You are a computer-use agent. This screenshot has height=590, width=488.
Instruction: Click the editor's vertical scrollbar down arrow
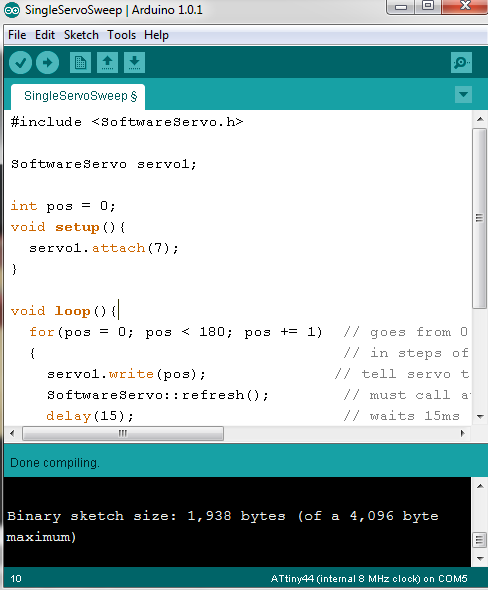[480, 417]
